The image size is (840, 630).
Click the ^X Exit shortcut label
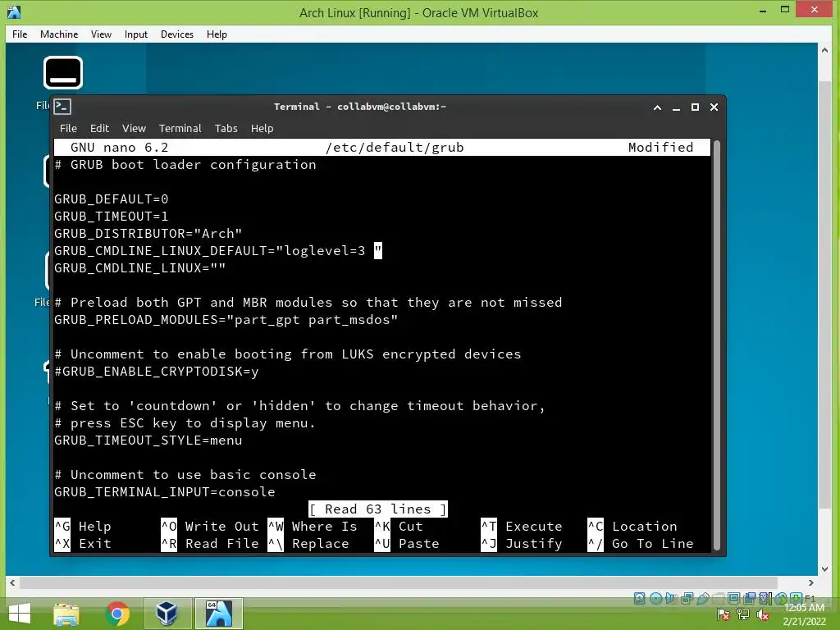coord(83,544)
